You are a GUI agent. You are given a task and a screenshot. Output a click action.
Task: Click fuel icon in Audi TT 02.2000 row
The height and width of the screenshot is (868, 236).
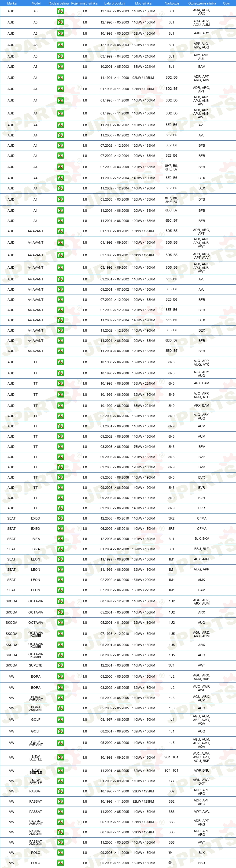click(x=60, y=416)
